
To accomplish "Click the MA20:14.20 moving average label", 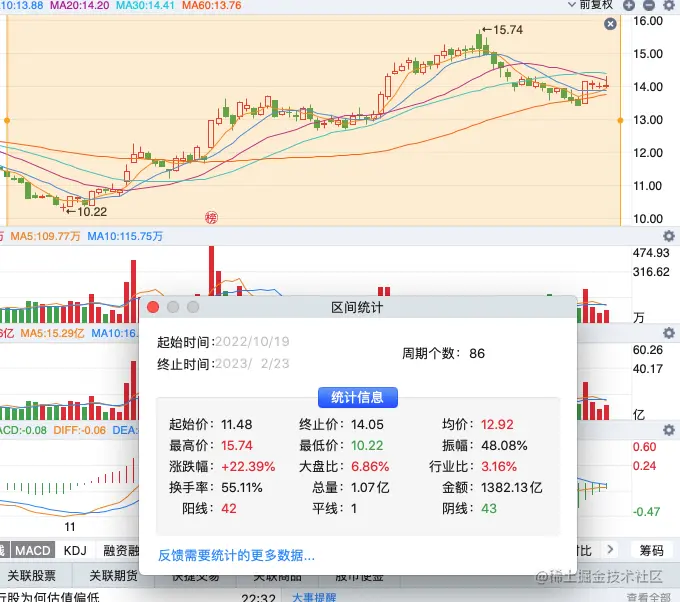I will pyautogui.click(x=80, y=5).
